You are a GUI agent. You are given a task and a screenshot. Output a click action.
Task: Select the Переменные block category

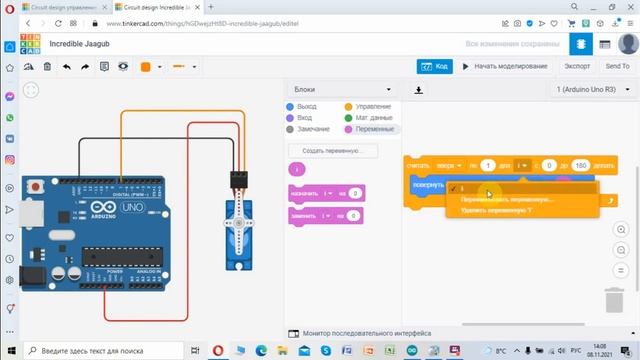[x=370, y=129]
